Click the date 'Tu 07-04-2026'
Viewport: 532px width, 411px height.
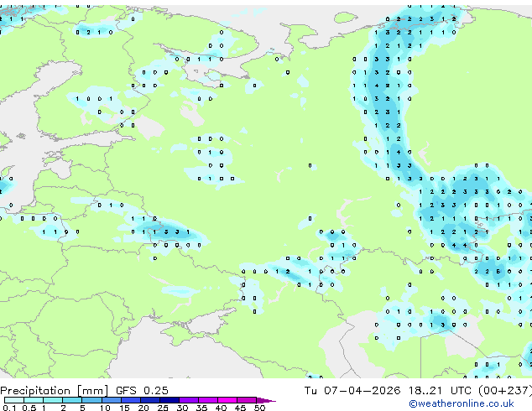pos(352,391)
